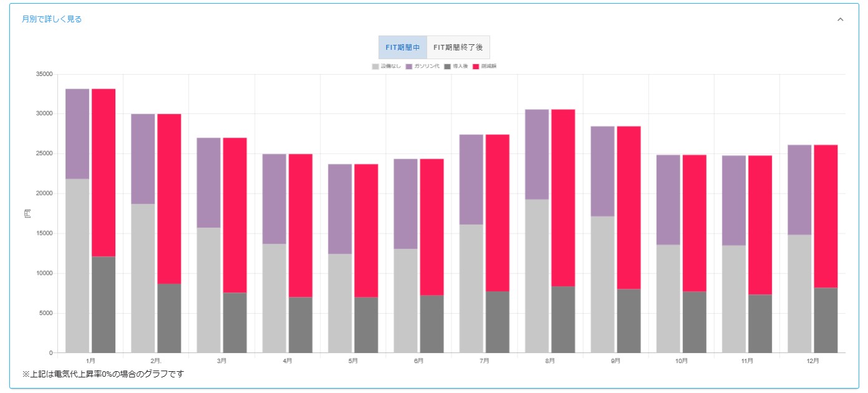Select the 11月 purple ガソリン代 bar segment

point(734,201)
